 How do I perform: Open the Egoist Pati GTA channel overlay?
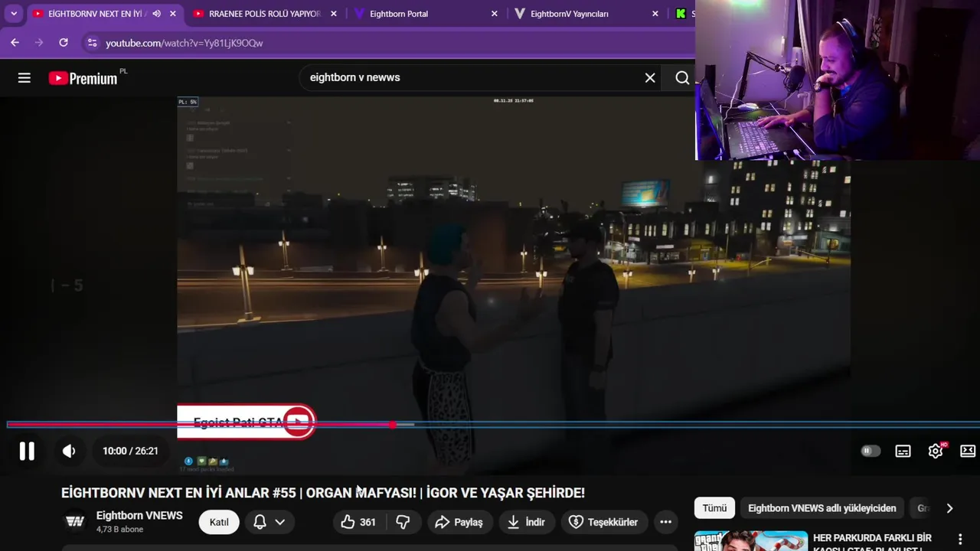246,422
